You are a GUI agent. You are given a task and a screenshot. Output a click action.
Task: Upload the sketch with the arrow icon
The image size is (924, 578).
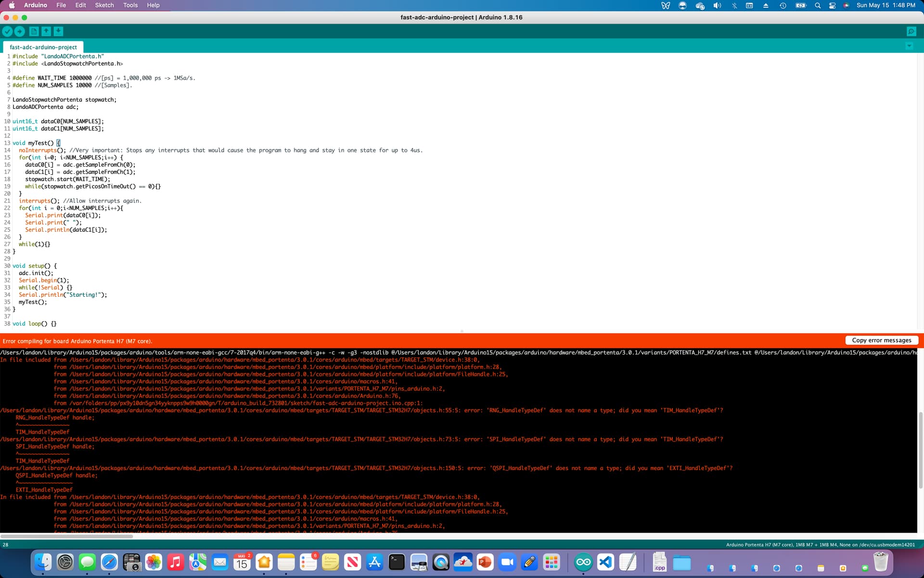point(20,31)
